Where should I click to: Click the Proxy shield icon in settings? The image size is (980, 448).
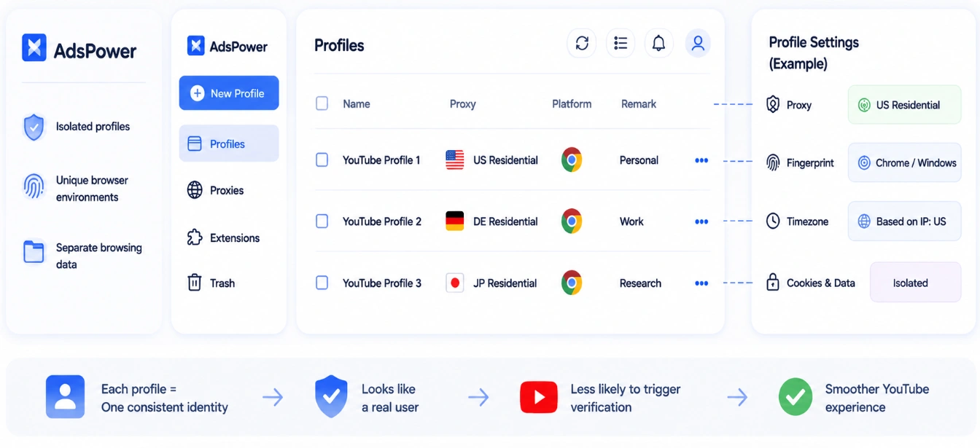773,104
